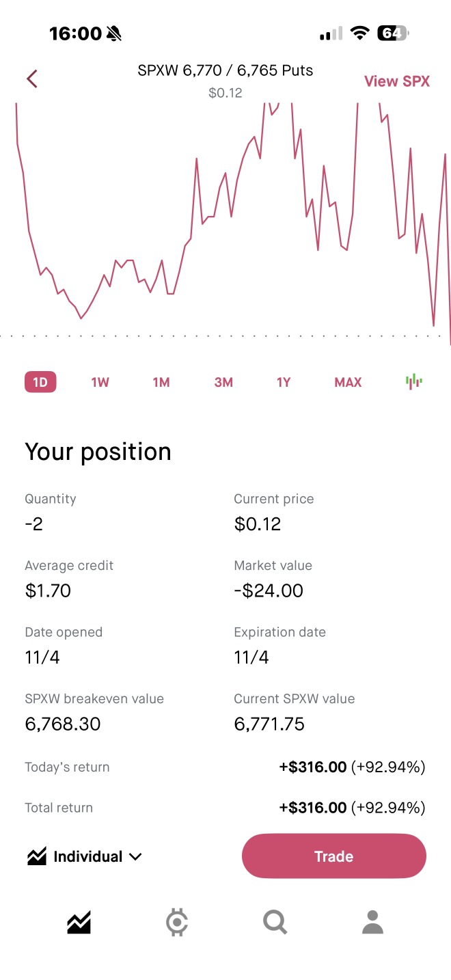Tap the silent mode bell icon
The height and width of the screenshot is (980, 451).
click(113, 33)
